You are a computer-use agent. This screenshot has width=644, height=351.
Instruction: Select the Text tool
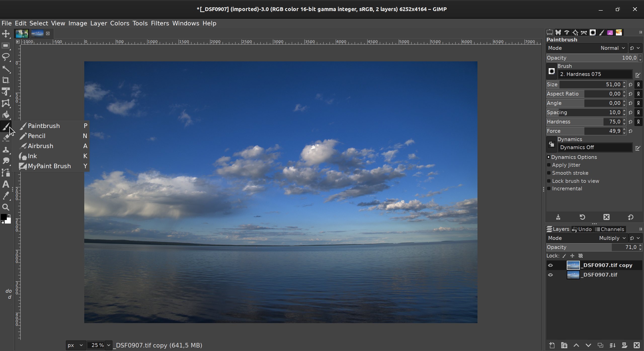6,184
